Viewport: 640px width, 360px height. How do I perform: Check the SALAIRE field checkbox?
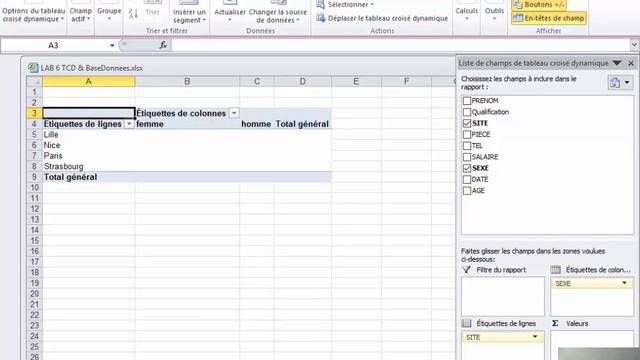[467, 157]
